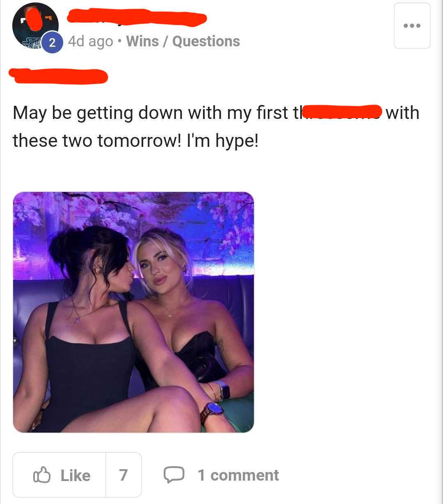Click the thumbs-up icon
443x504 pixels.
pos(41,475)
